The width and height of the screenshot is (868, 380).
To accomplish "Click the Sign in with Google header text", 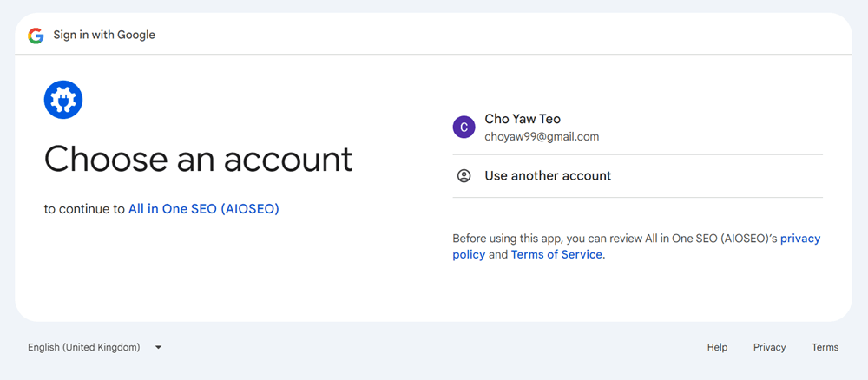I will click(104, 36).
